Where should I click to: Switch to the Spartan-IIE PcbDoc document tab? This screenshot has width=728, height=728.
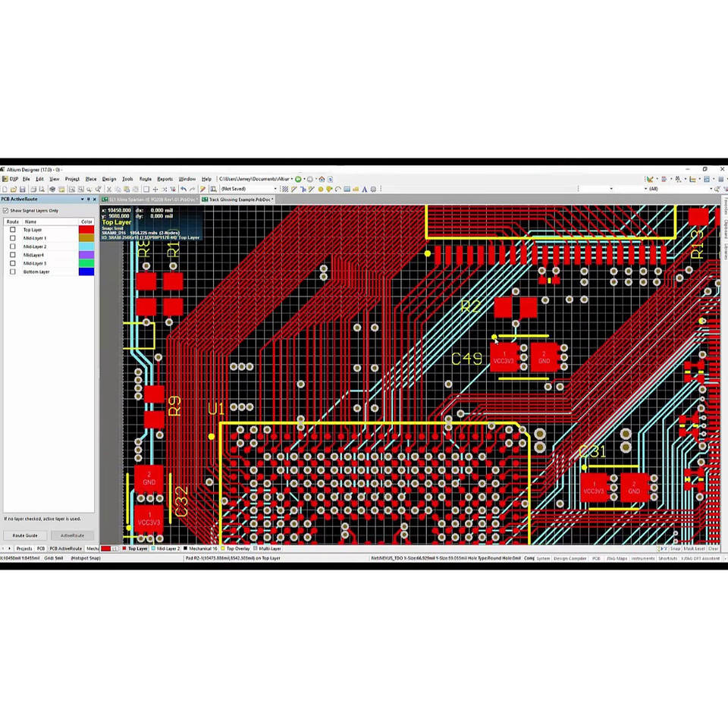pos(149,199)
